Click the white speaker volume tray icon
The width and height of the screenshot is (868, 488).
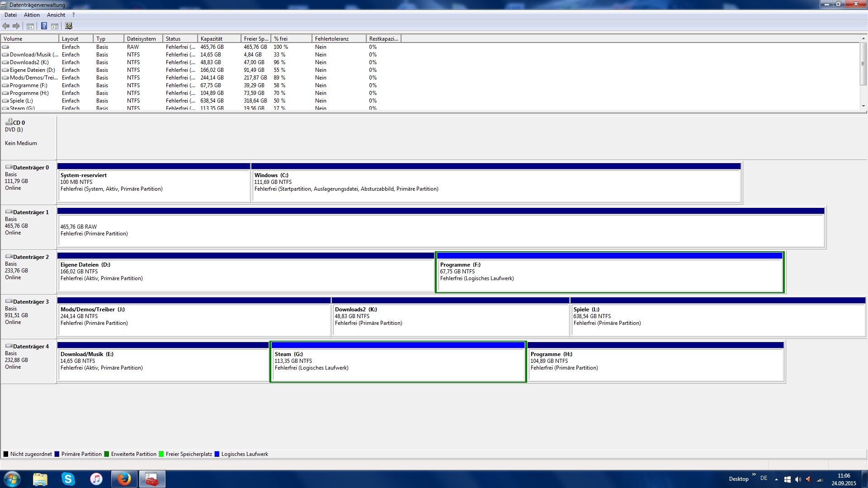point(797,479)
